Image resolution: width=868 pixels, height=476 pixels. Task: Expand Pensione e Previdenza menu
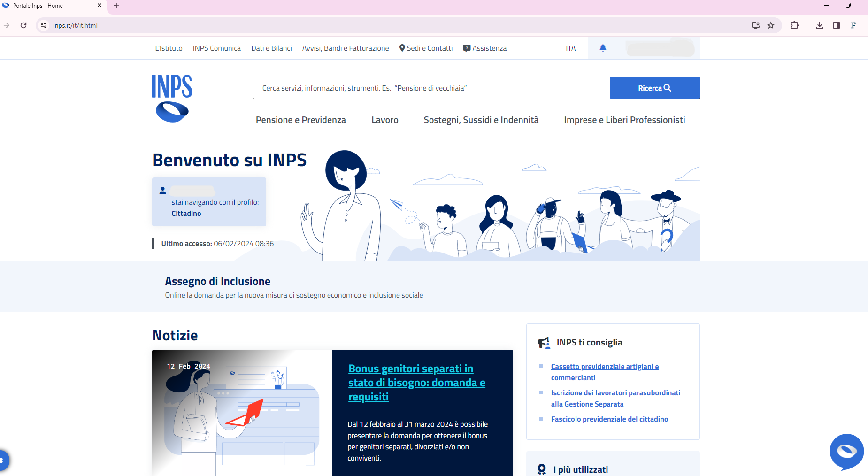tap(300, 120)
